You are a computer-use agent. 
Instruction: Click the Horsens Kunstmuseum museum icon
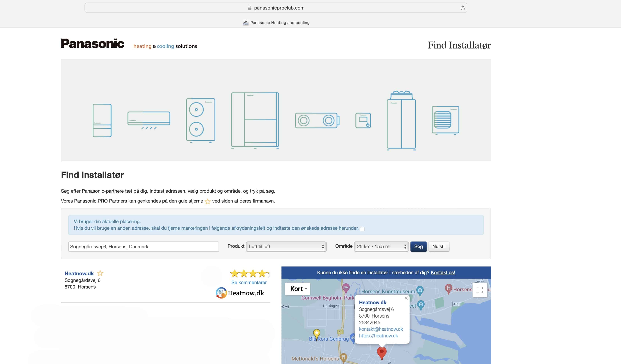[x=420, y=290]
